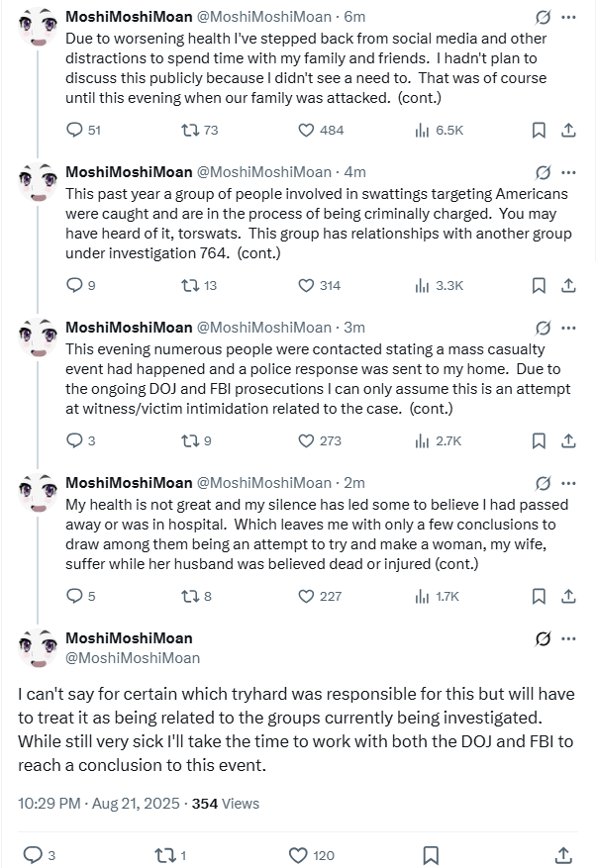Image resolution: width=596 pixels, height=868 pixels.
Task: View analytics showing 2.7K views
Action: point(422,440)
